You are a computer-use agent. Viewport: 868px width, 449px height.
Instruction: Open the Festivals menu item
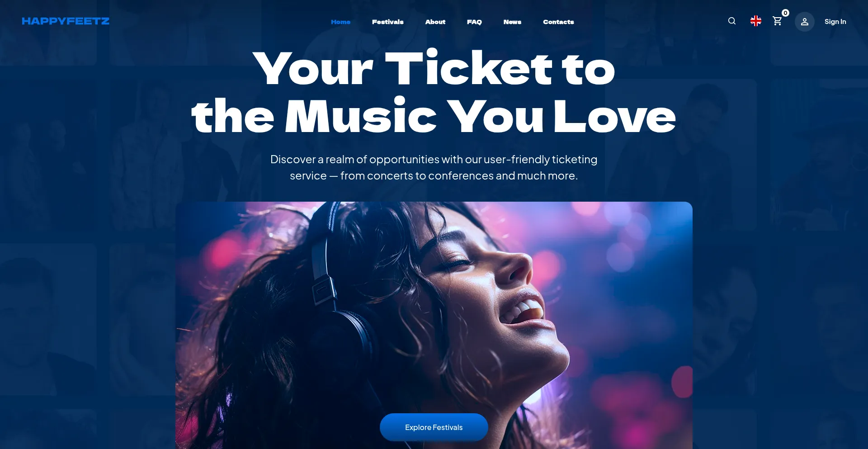tap(388, 22)
